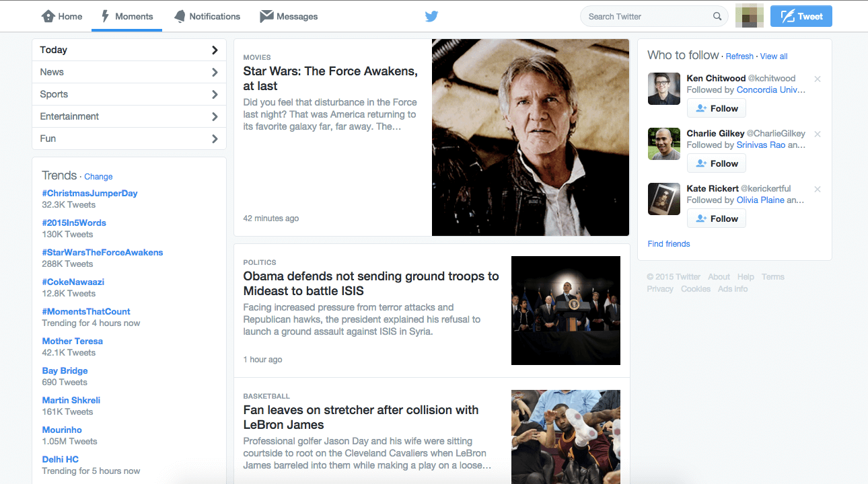Open the Mother Teresa trend

pyautogui.click(x=73, y=341)
